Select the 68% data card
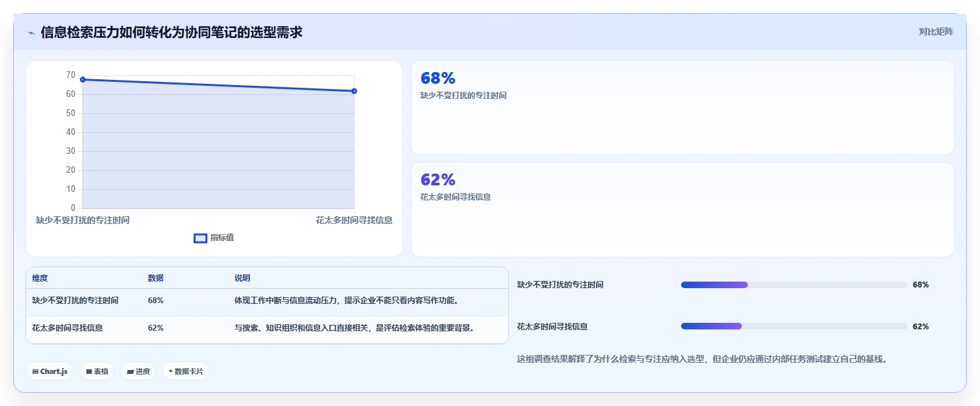The height and width of the screenshot is (406, 980). pos(682,108)
